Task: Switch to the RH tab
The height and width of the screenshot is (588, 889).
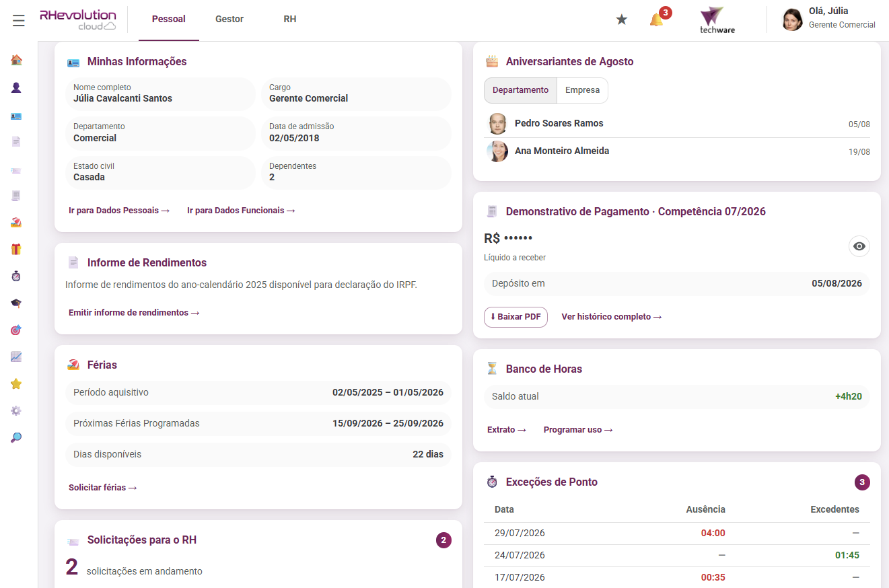Action: tap(290, 20)
